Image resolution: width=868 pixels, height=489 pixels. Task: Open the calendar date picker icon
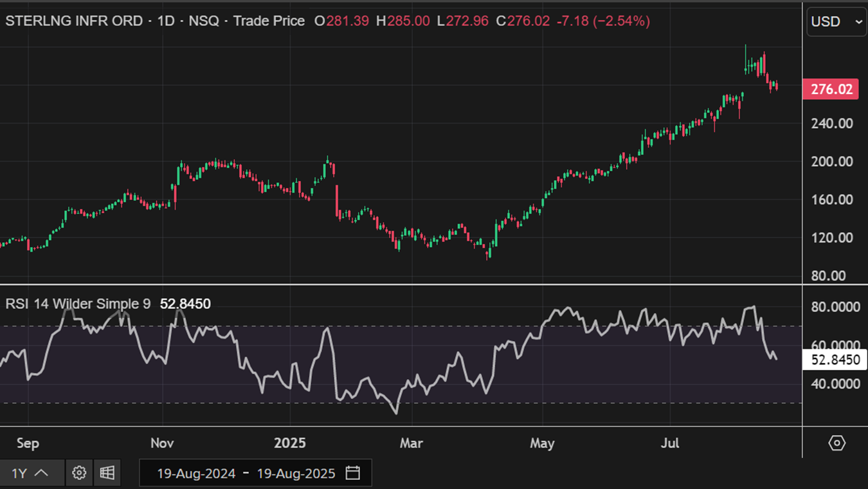click(352, 473)
